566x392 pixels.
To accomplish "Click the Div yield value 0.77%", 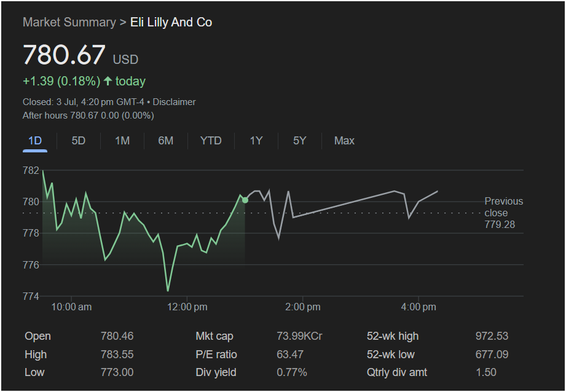I will [292, 372].
